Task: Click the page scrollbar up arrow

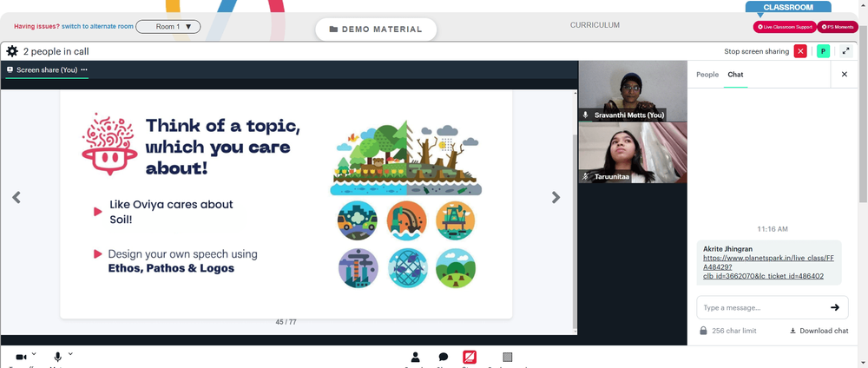Action: (863, 3)
